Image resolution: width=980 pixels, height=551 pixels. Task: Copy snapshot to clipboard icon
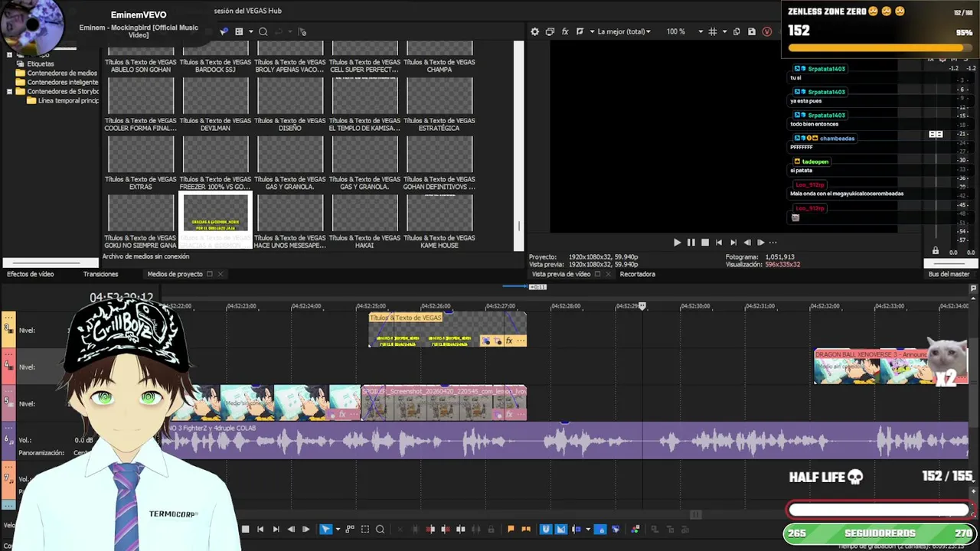pos(737,31)
